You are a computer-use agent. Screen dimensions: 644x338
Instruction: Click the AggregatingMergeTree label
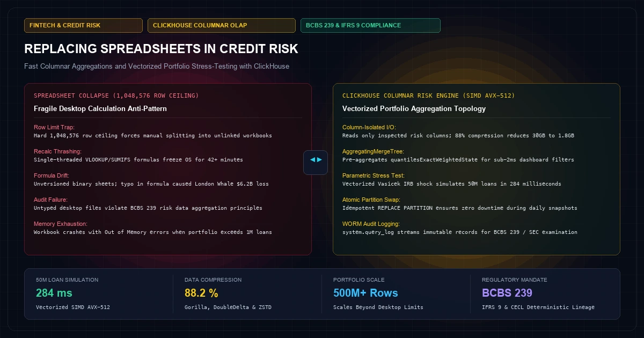click(373, 152)
